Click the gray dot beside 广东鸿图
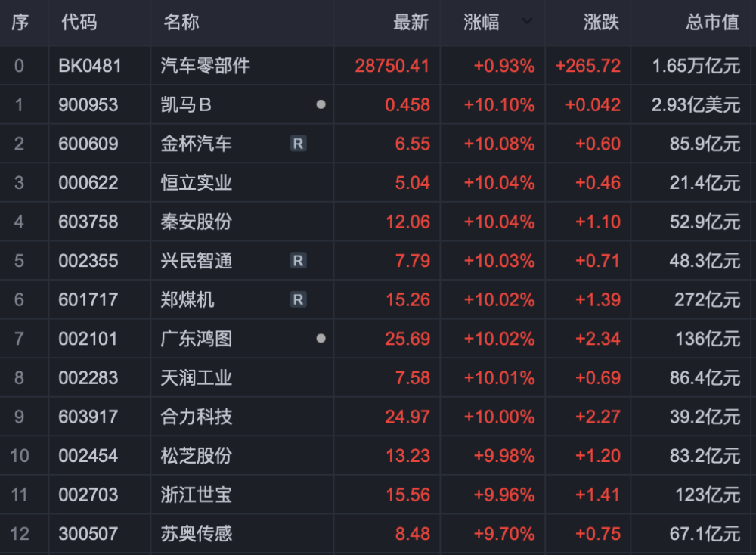756x555 pixels. point(321,339)
